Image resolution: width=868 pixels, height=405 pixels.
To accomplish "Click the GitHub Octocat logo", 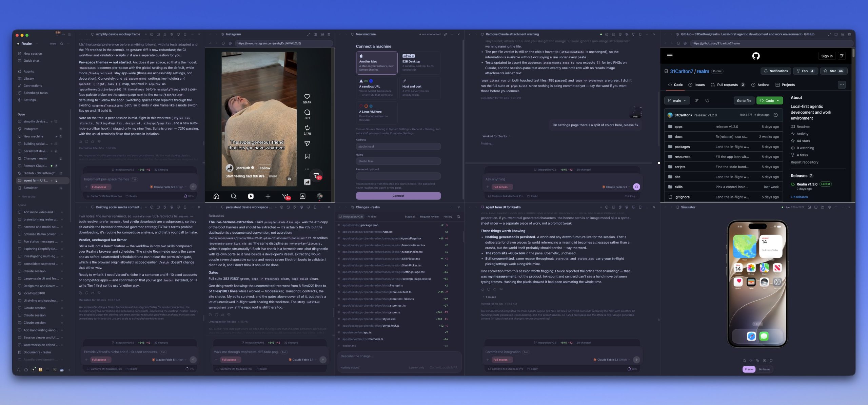I will [756, 56].
